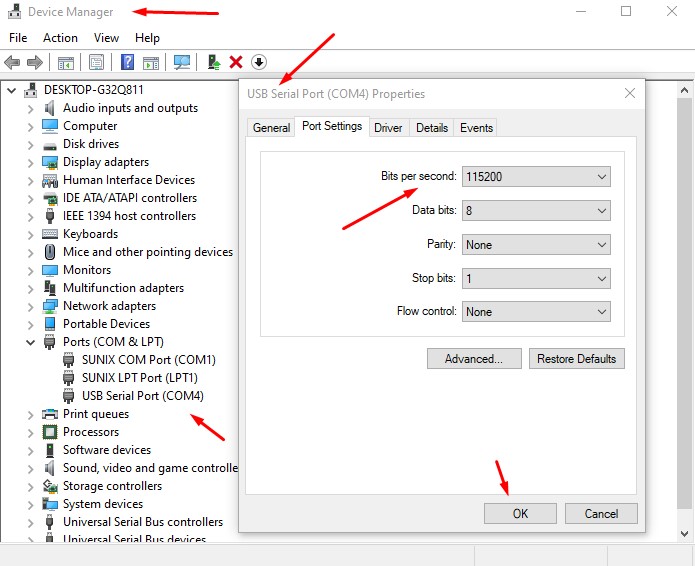Click the Processors chip icon
This screenshot has height=566, width=695.
point(50,432)
